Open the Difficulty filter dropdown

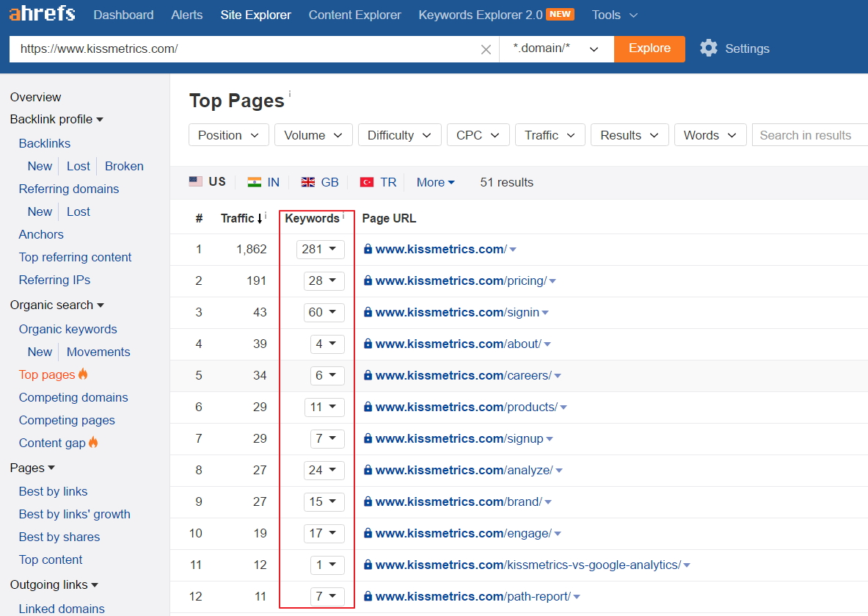coord(399,134)
